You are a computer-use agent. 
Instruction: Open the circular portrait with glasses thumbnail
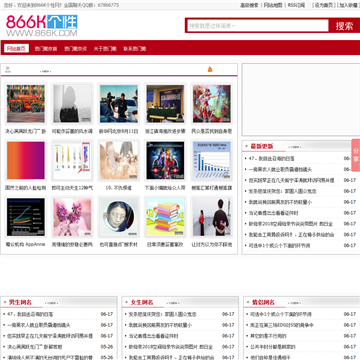coord(119,217)
